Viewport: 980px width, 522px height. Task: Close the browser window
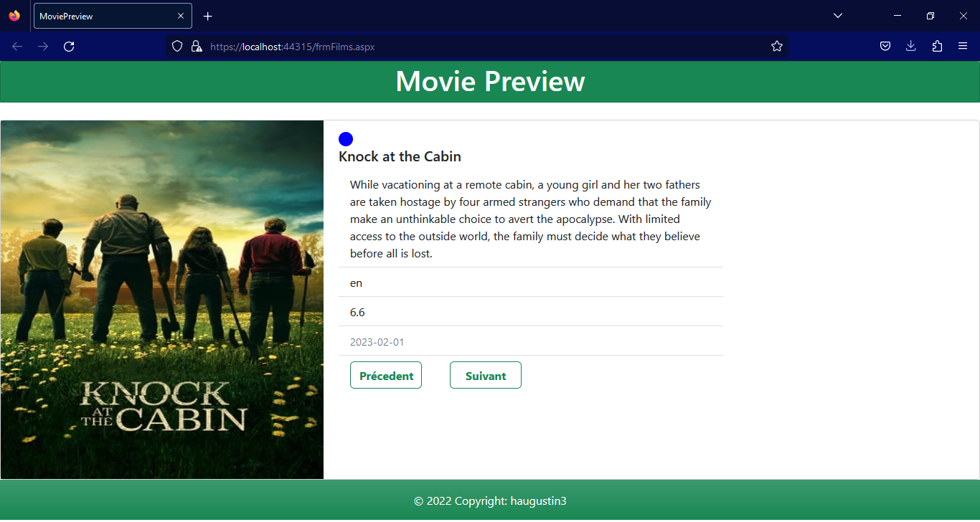point(963,16)
